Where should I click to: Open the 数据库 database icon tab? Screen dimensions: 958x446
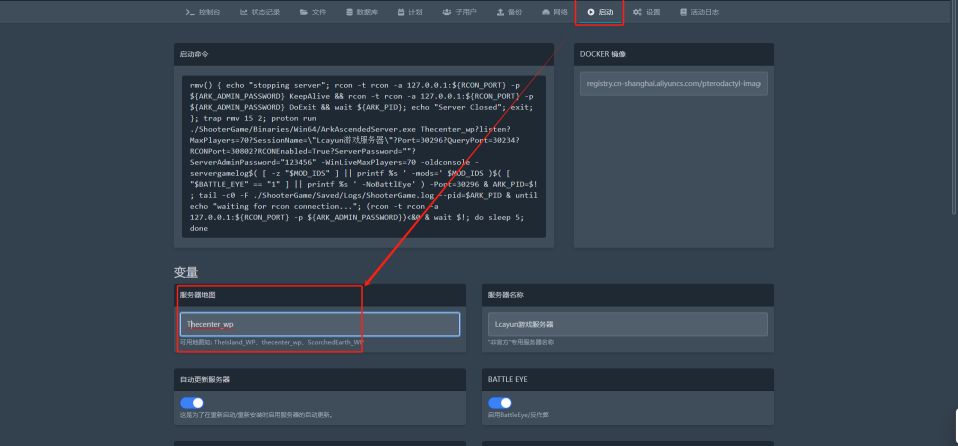[362, 12]
